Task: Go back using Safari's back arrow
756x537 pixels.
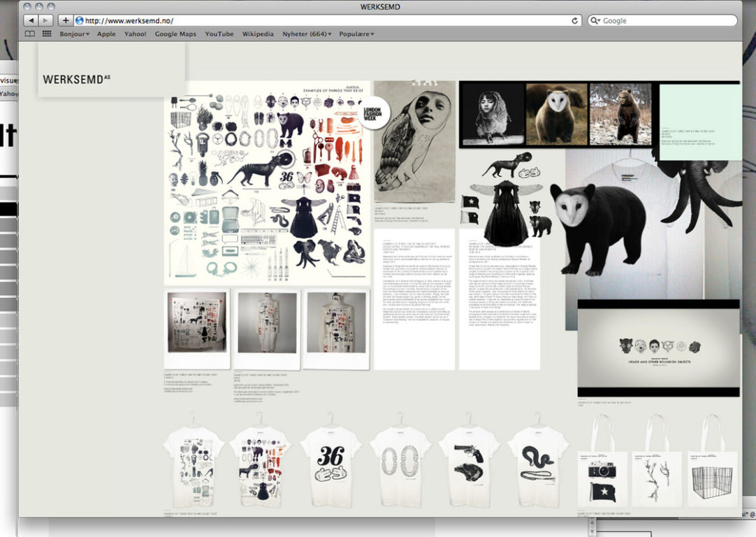Action: pos(31,20)
